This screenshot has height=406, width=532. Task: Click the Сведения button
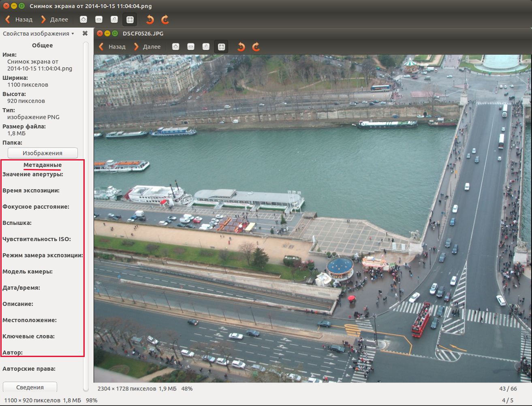tap(30, 387)
